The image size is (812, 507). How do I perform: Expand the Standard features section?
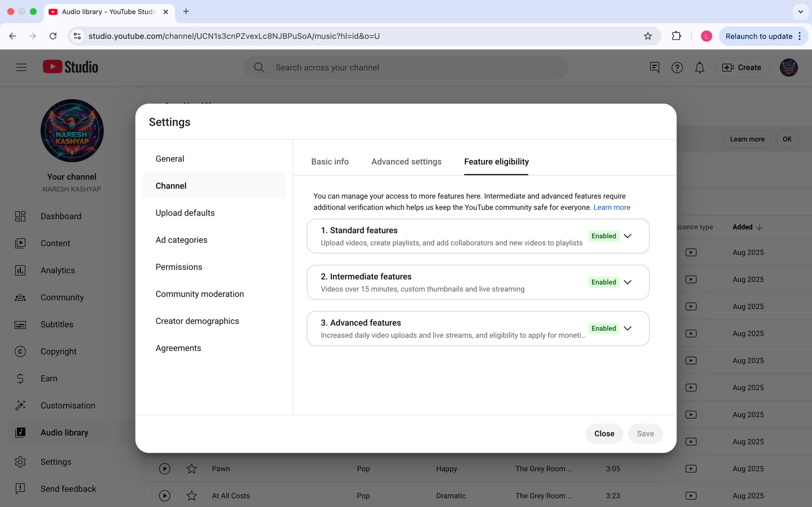coord(627,236)
